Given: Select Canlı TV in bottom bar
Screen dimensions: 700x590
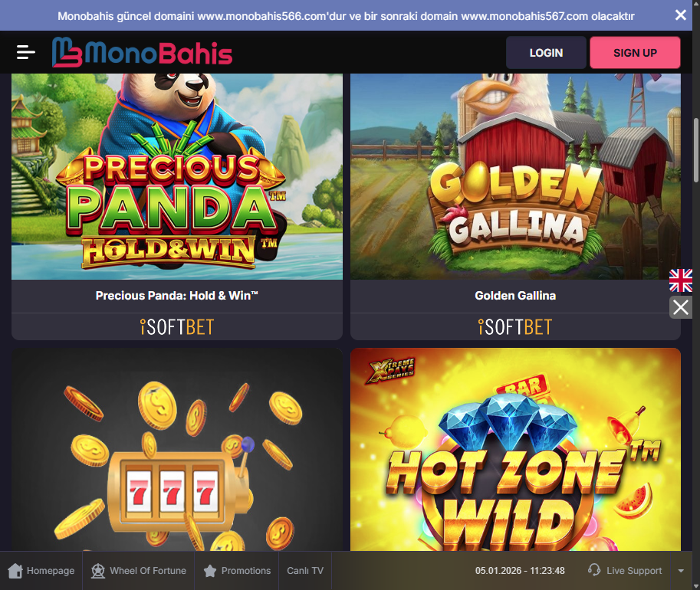Looking at the screenshot, I should (x=305, y=570).
